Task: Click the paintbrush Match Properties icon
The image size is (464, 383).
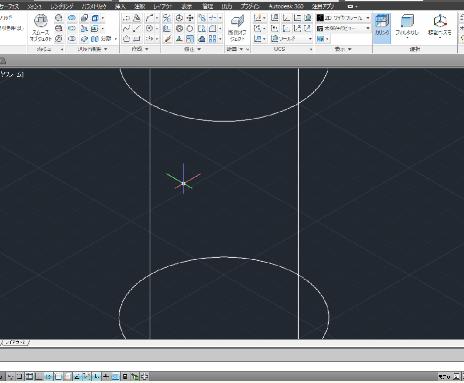Action: 167,39
